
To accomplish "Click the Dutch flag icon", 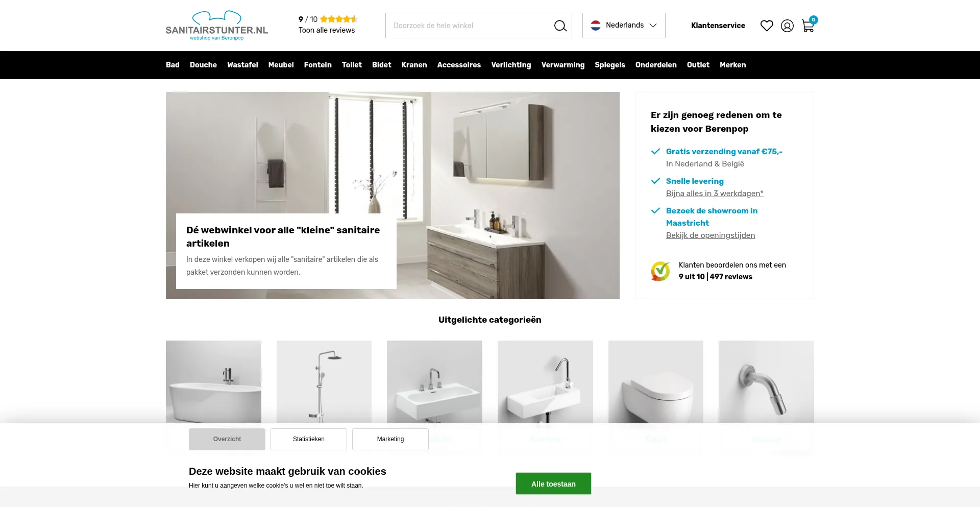I will pyautogui.click(x=596, y=25).
